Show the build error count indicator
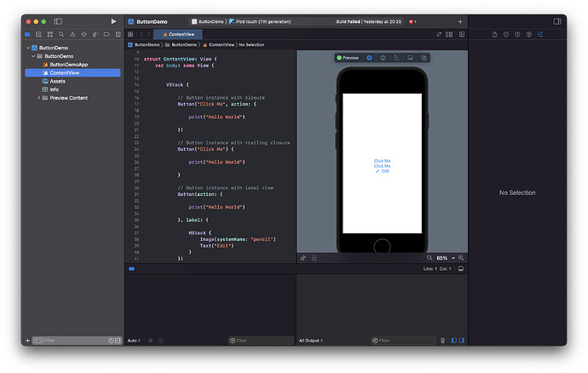This screenshot has width=588, height=373. [412, 22]
